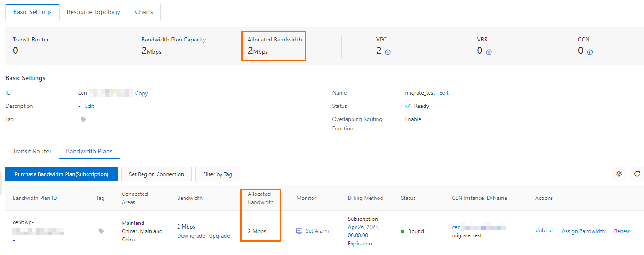644x255 pixels.
Task: Click the add VPC plus icon
Action: coord(388,52)
